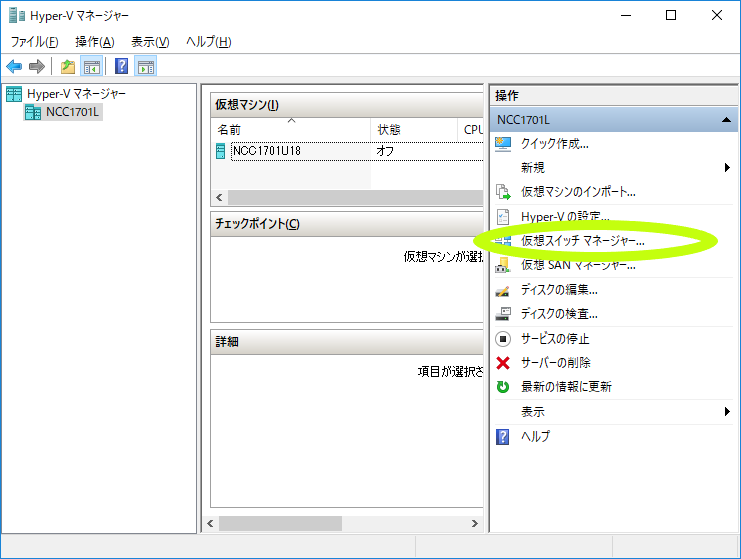Click the ディスクの編集 icon
This screenshot has width=741, height=559.
[503, 290]
